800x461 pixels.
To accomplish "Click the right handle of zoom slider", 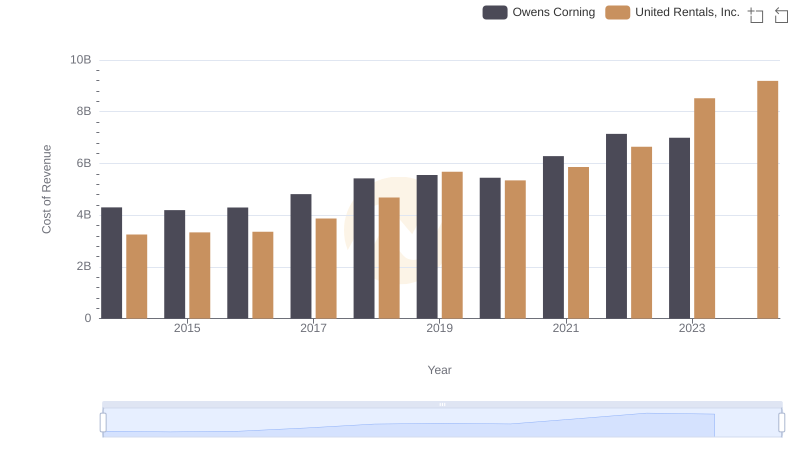I will tap(781, 423).
